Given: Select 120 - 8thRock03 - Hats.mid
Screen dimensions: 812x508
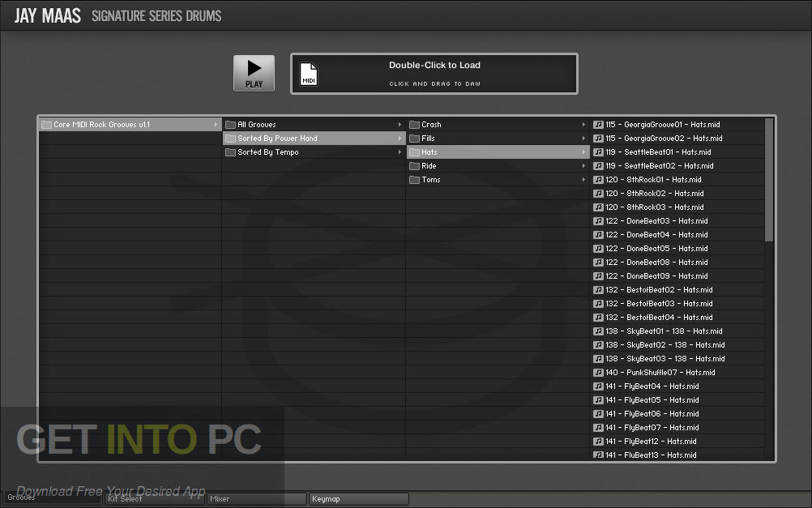Looking at the screenshot, I should tap(677, 207).
